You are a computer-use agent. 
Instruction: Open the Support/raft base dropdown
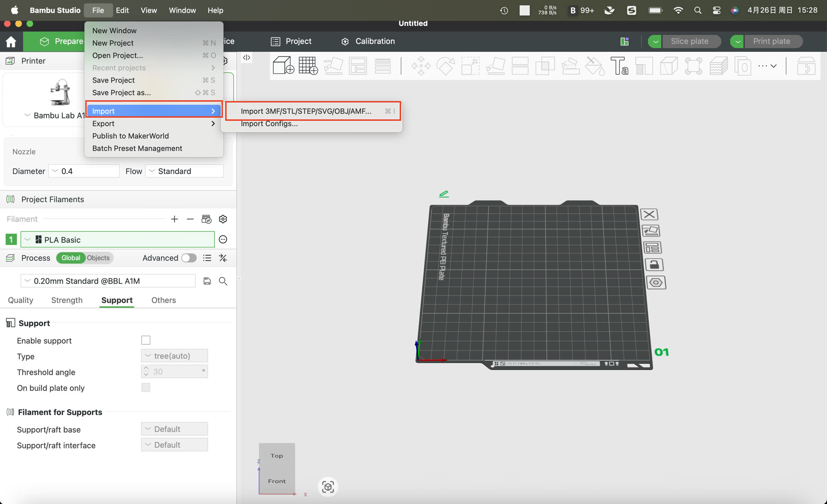[174, 429]
